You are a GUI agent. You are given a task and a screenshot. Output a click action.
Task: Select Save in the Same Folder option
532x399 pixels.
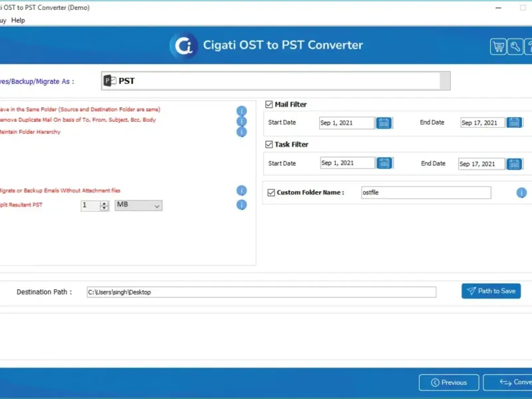tap(80, 110)
